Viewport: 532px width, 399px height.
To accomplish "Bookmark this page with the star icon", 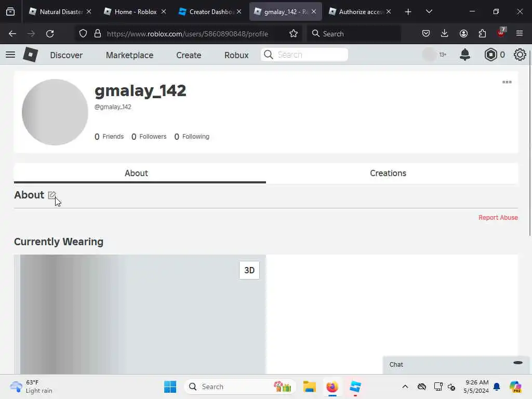I will (x=294, y=34).
